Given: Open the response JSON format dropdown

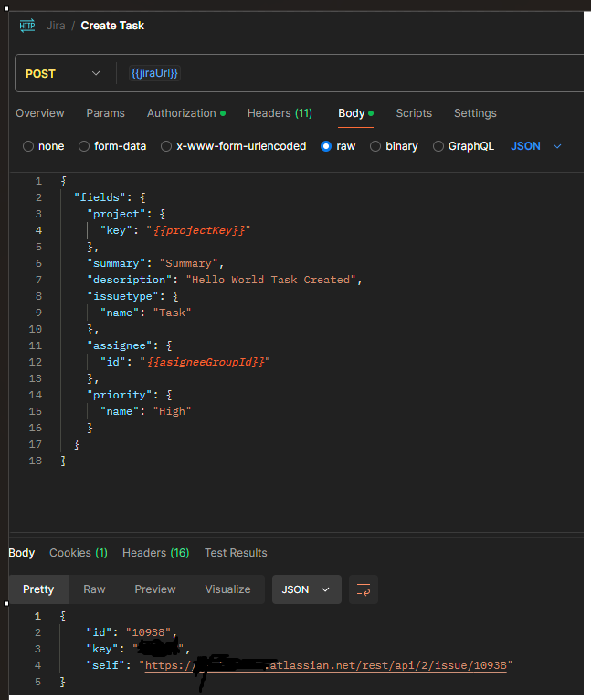Looking at the screenshot, I should coord(307,589).
